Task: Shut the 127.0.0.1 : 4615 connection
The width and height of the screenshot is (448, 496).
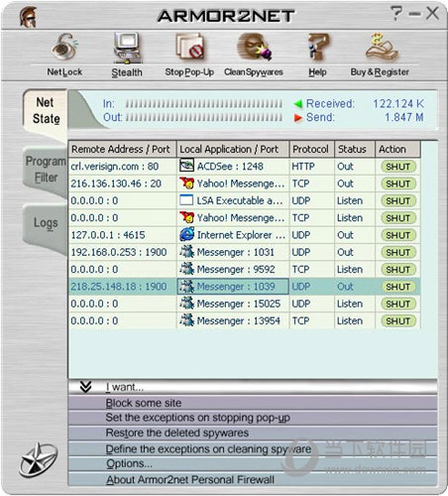Action: click(398, 235)
